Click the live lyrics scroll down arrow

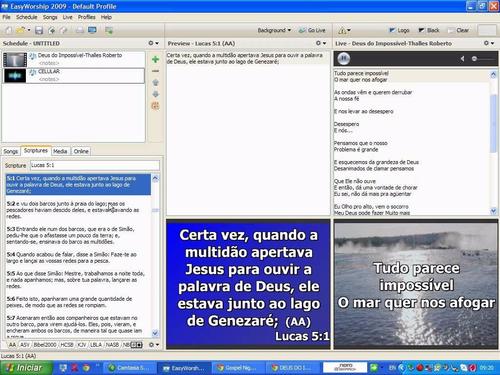493,211
